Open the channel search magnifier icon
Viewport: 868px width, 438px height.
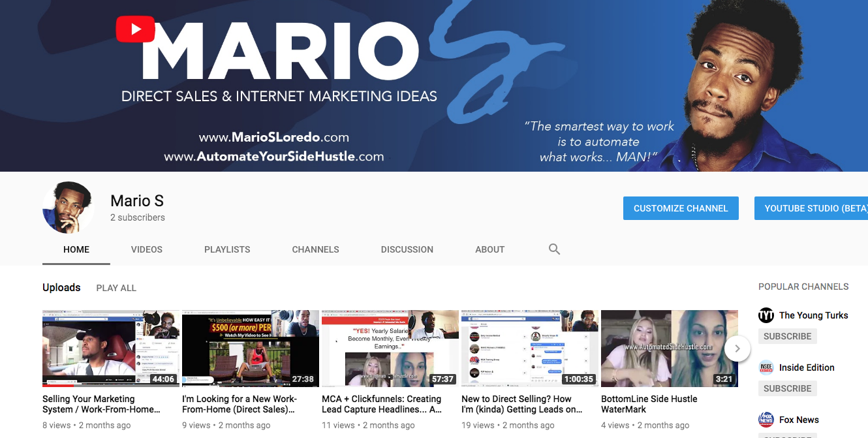555,249
